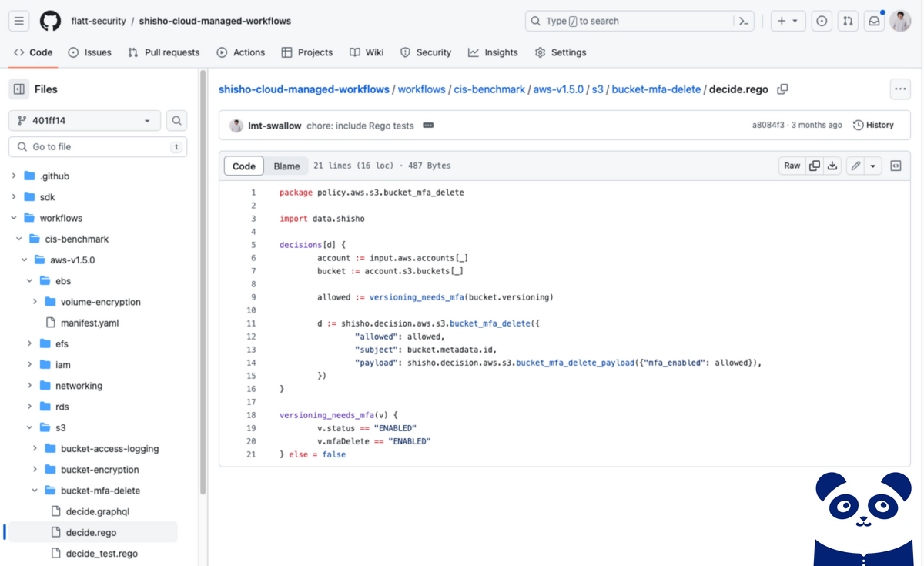Screen dimensions: 924x566
Task: Open the symbols panel icon
Action: pos(896,166)
